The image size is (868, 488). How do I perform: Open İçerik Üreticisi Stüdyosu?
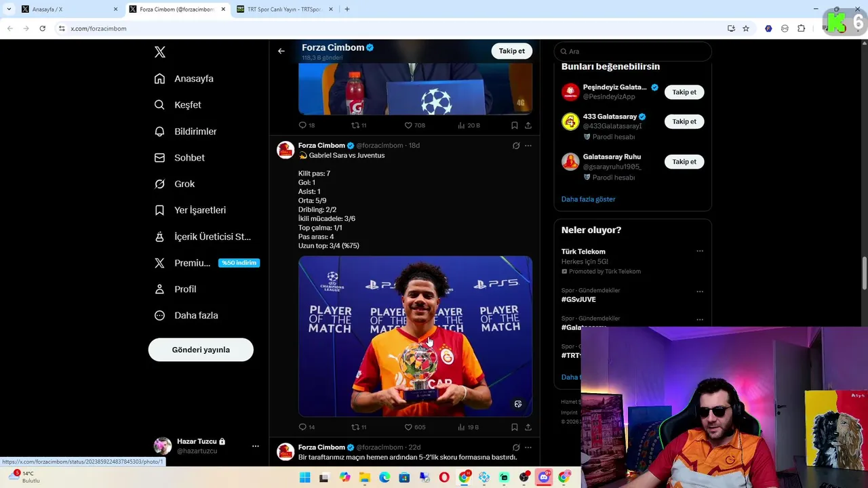pyautogui.click(x=202, y=237)
